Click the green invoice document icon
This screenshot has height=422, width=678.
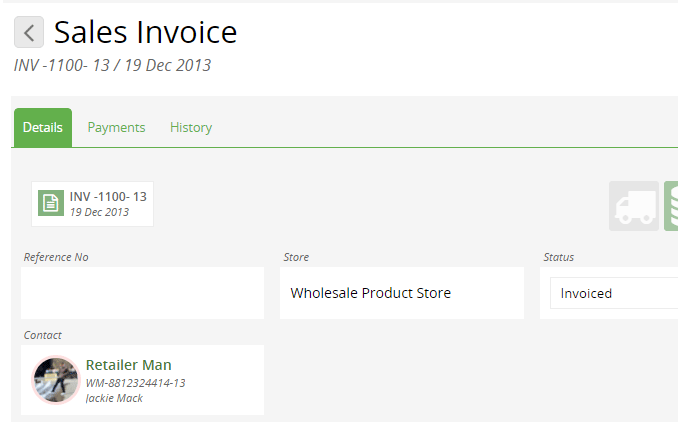51,203
